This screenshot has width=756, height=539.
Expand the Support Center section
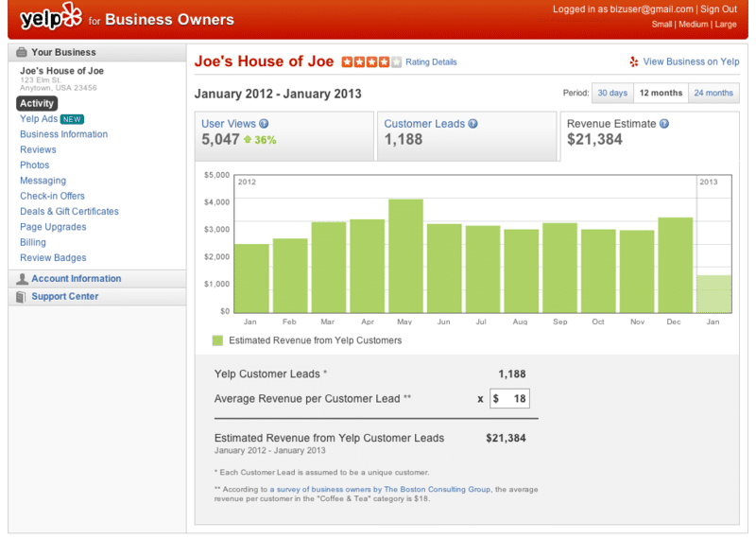[64, 297]
